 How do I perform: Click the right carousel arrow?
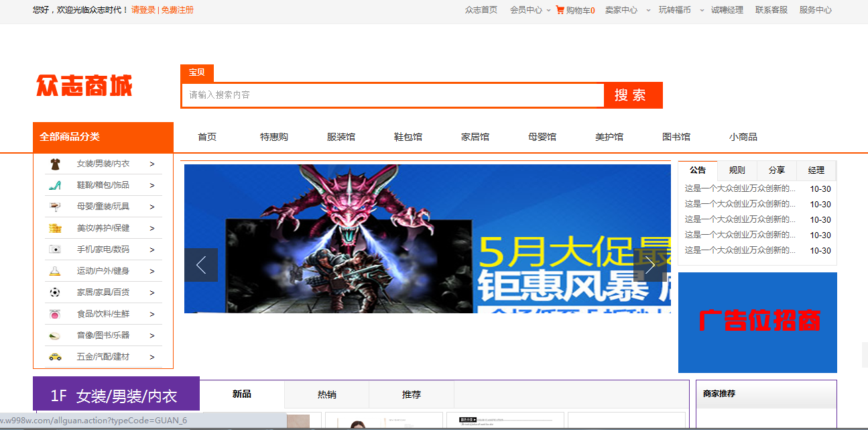(649, 265)
